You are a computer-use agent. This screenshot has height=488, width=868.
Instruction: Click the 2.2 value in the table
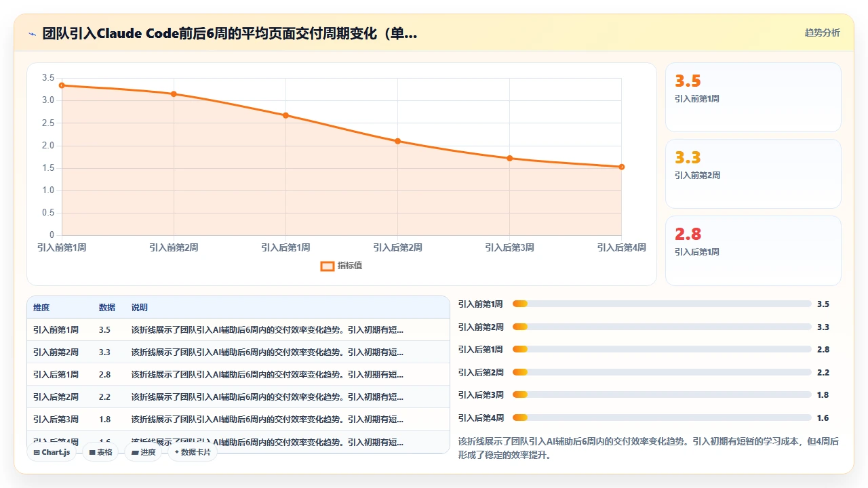(x=104, y=397)
